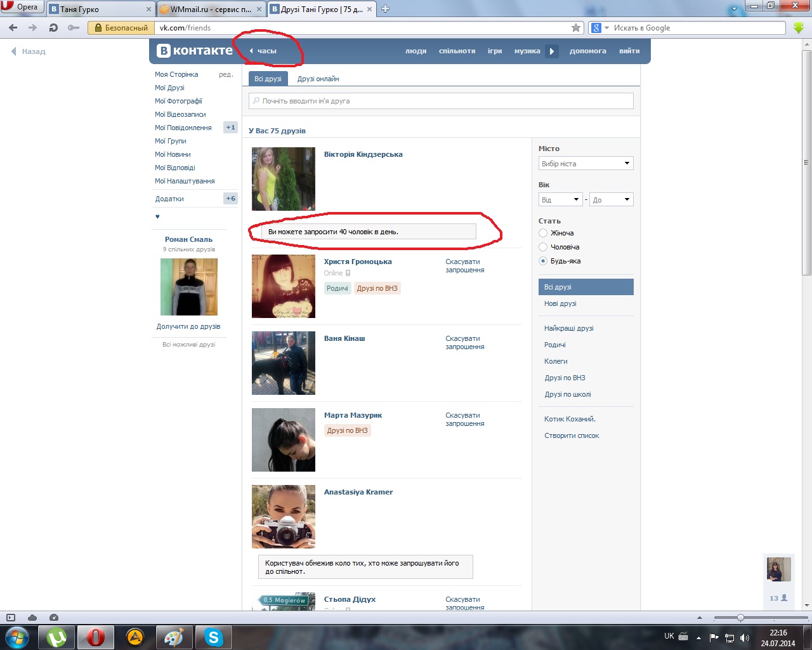The image size is (812, 650).
Task: Click the Безопасный security badge
Action: click(x=121, y=28)
